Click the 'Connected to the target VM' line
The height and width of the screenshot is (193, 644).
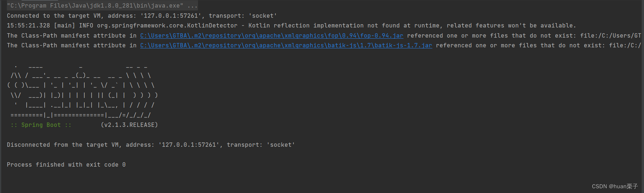[x=142, y=16]
